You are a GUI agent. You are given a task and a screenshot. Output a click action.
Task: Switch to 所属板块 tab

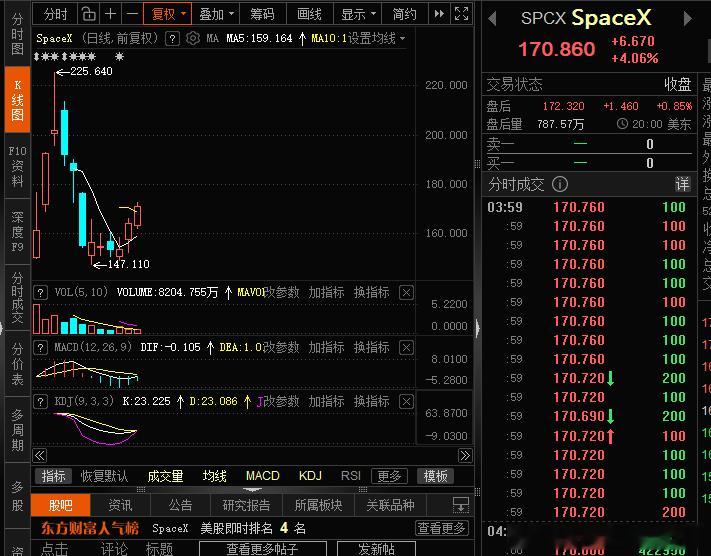point(318,505)
